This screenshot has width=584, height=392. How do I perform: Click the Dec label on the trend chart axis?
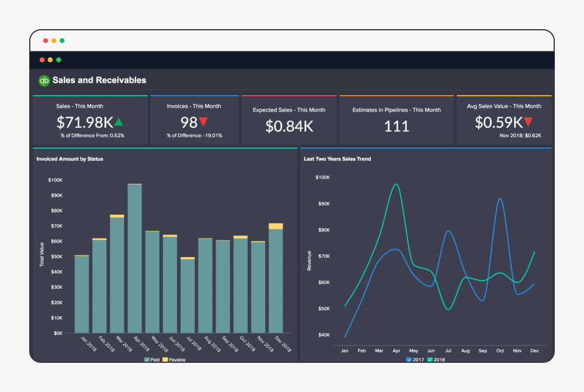pos(534,351)
